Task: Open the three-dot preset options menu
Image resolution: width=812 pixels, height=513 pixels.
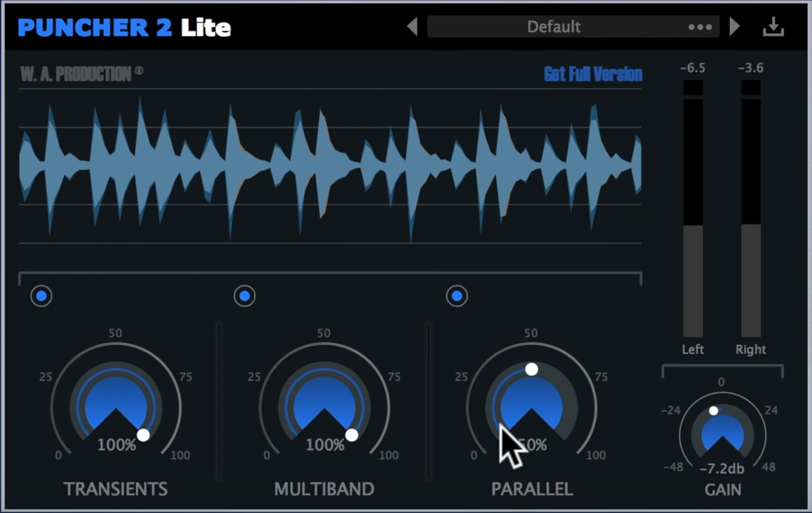Action: (700, 27)
